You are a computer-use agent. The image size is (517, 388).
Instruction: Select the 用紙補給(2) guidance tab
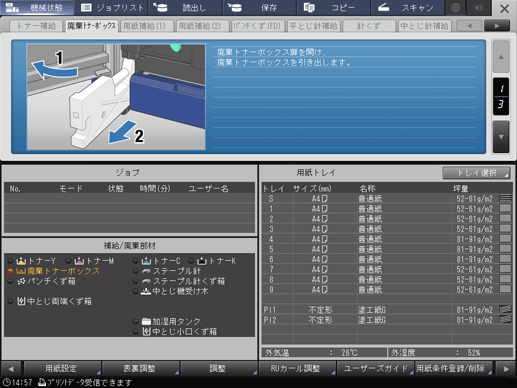coord(202,26)
